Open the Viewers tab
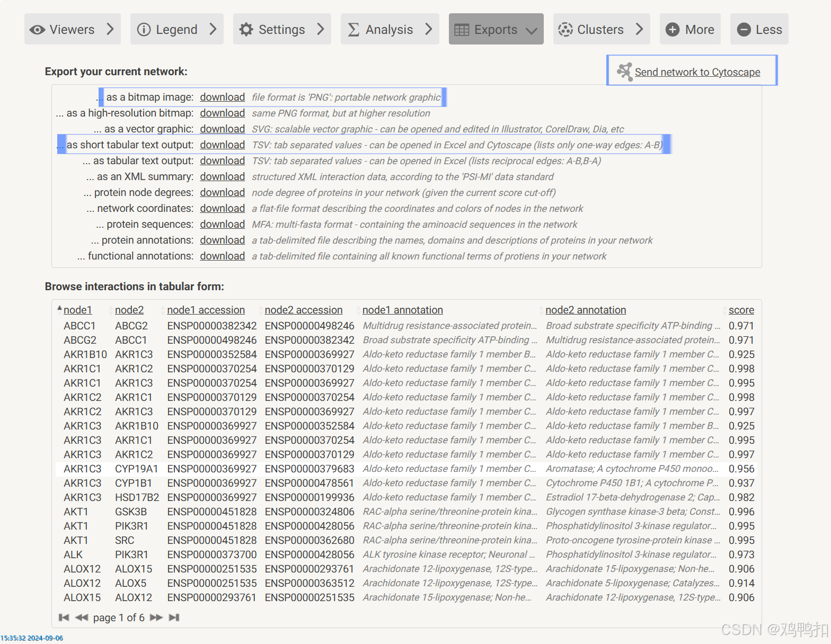The width and height of the screenshot is (831, 644). click(73, 29)
